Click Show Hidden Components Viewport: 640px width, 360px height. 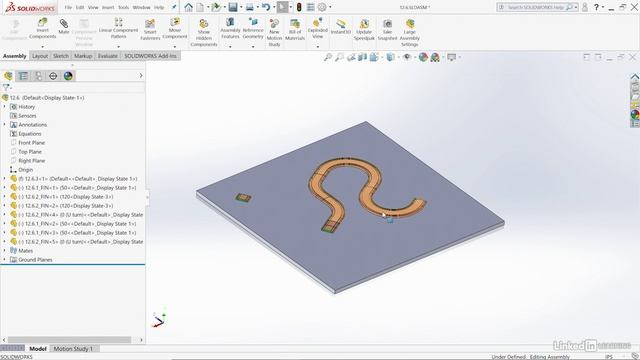pos(204,32)
